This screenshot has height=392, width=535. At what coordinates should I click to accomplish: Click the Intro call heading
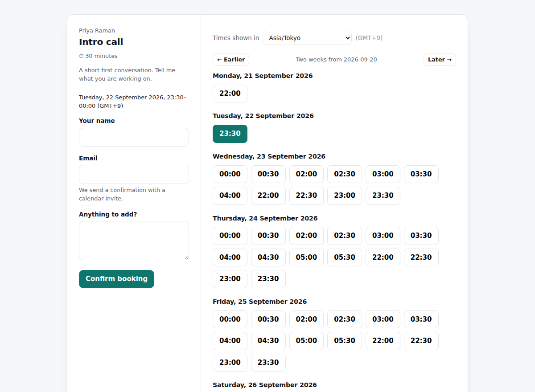[x=101, y=42]
